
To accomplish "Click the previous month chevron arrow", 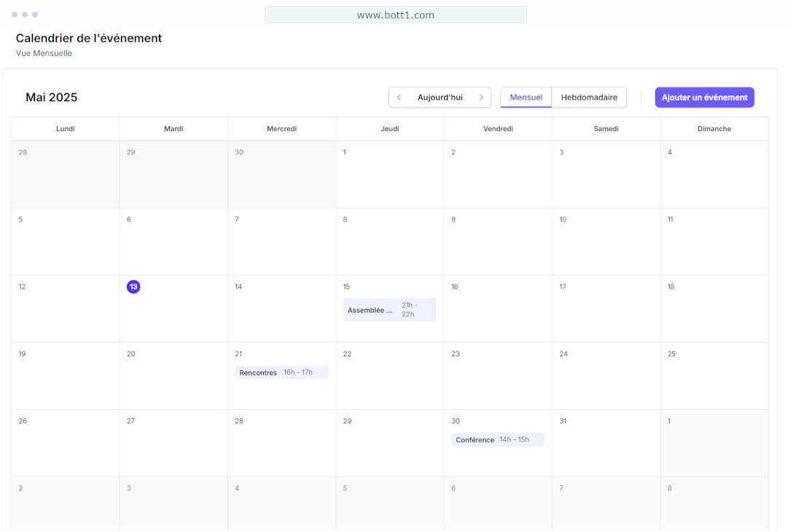I will coord(399,97).
